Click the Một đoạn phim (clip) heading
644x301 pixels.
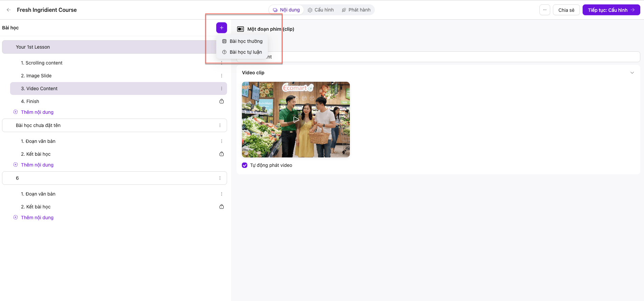(271, 29)
